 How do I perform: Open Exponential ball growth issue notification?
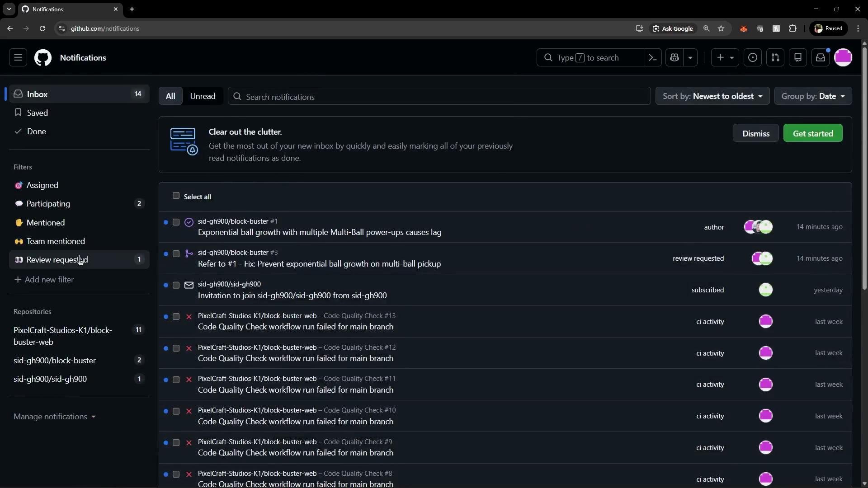(320, 232)
